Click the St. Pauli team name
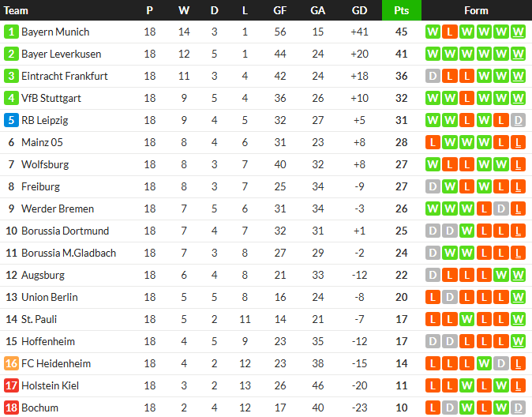Image resolution: width=532 pixels, height=417 pixels. coord(39,320)
